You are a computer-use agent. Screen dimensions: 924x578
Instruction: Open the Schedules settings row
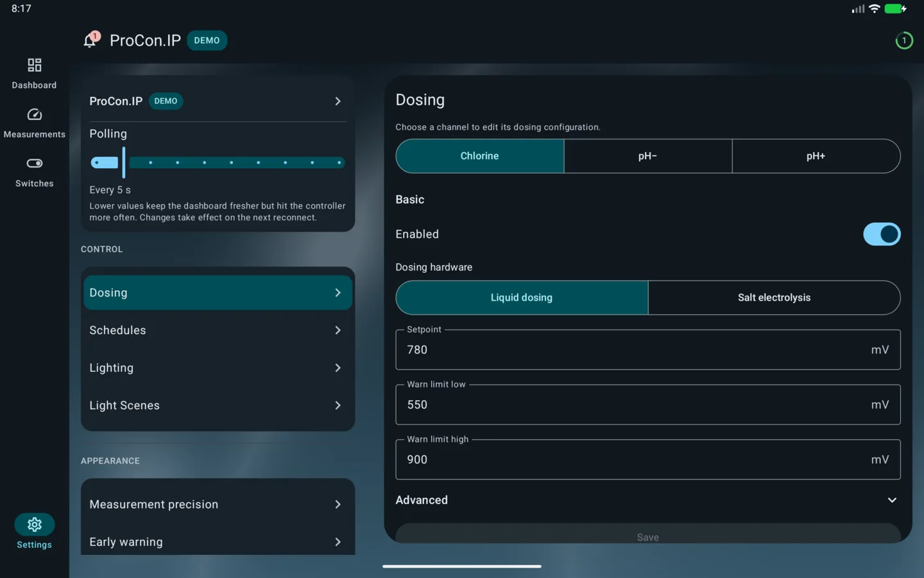click(x=218, y=330)
